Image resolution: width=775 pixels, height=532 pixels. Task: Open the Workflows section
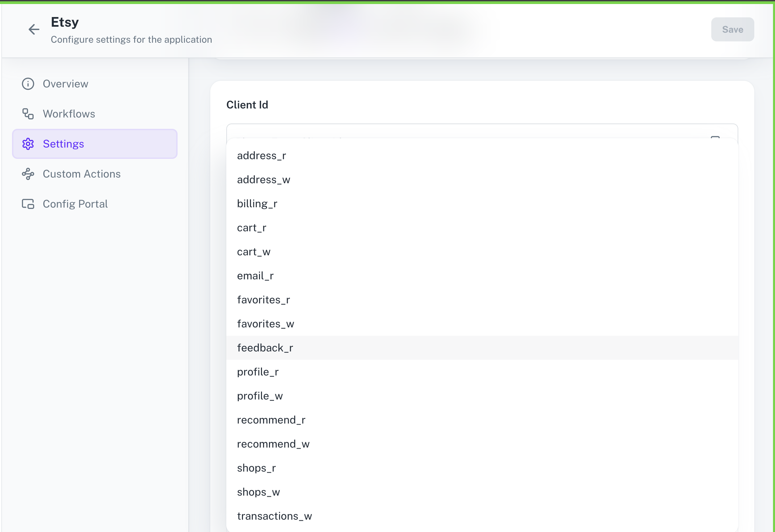point(69,114)
